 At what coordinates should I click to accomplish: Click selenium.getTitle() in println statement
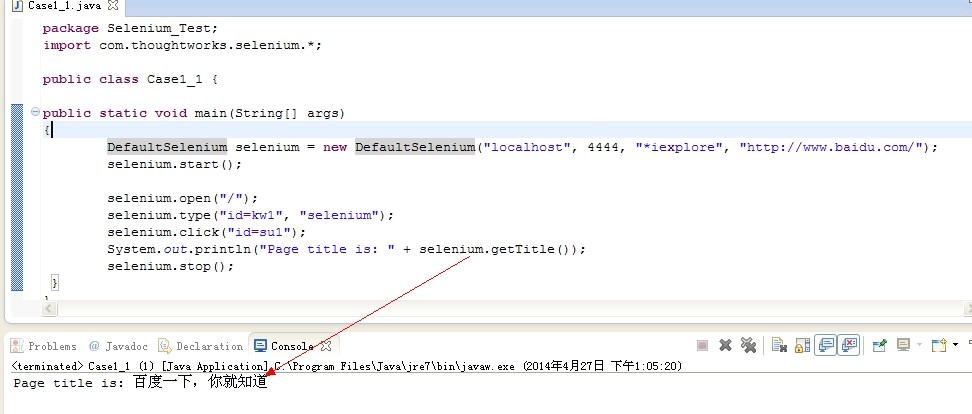[x=498, y=249]
